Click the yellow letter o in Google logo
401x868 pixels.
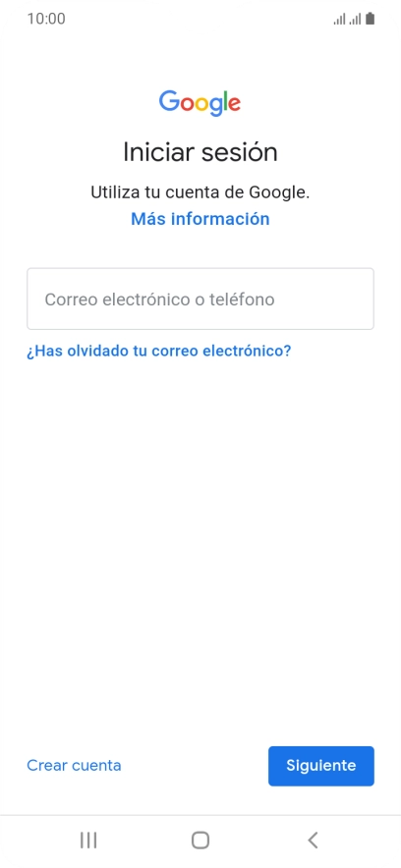point(202,105)
